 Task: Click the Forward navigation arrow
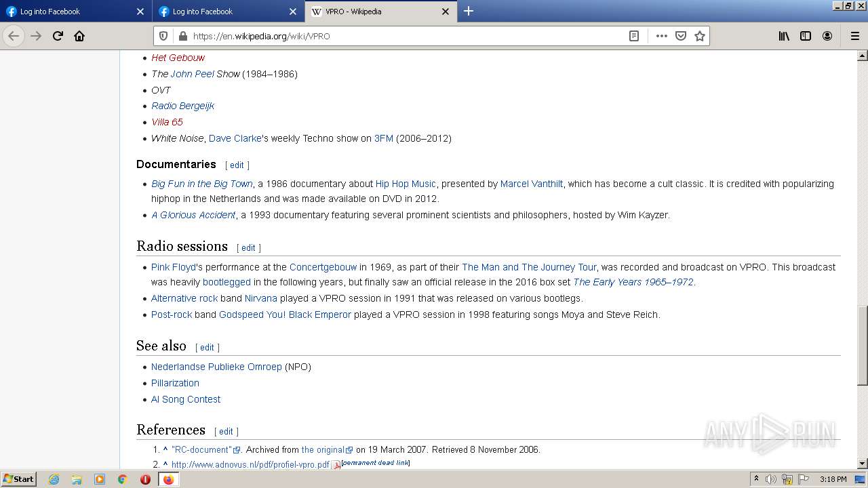tap(36, 36)
